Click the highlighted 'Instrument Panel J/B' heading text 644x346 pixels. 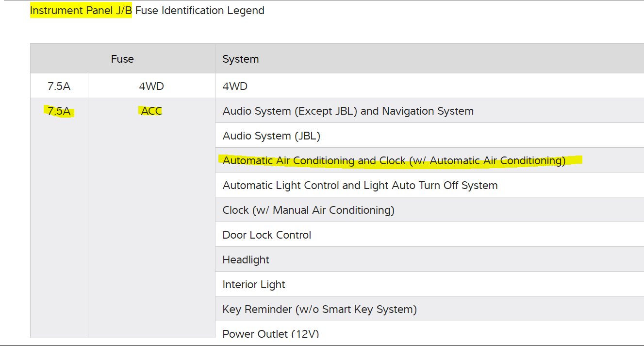coord(81,11)
